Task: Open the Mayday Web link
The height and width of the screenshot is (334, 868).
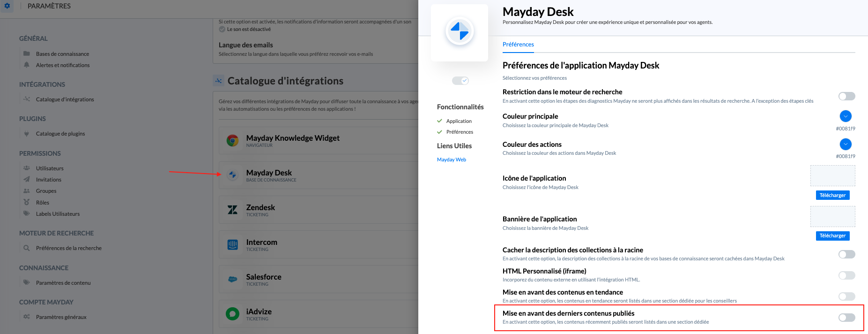Action: (452, 159)
